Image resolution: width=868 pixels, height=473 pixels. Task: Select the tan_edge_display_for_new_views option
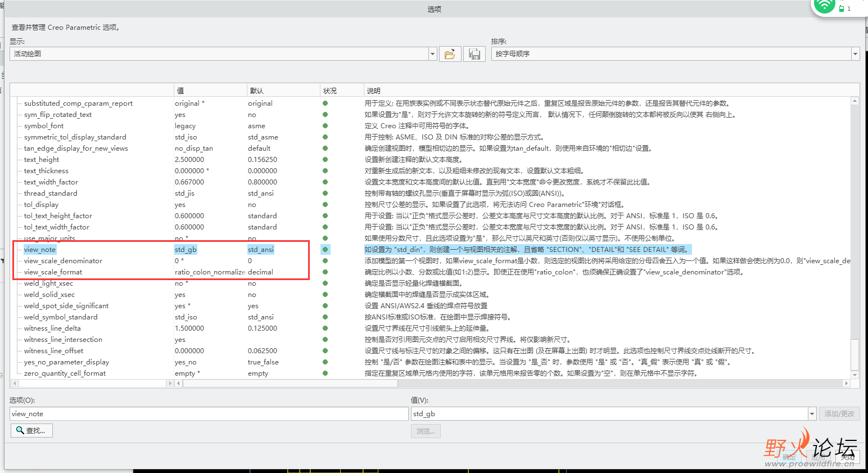[76, 148]
